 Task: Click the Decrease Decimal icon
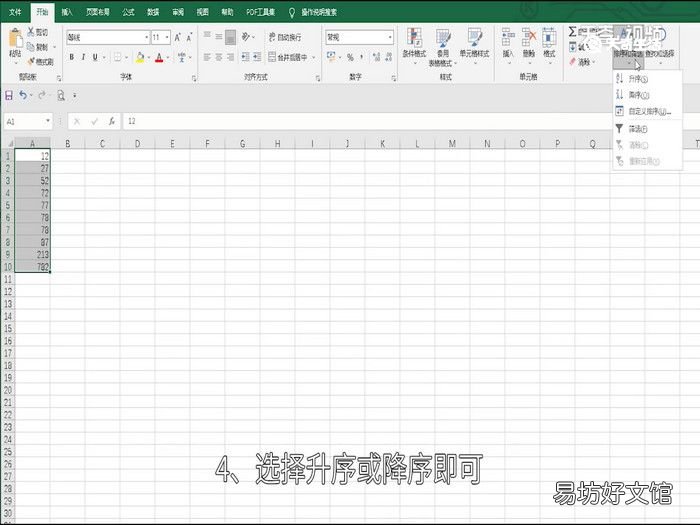click(388, 57)
